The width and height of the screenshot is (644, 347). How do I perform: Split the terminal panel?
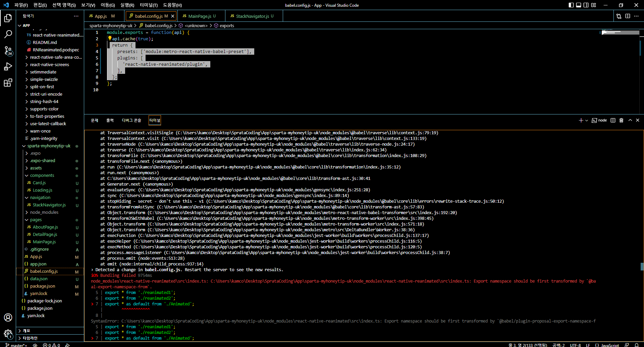pos(613,120)
